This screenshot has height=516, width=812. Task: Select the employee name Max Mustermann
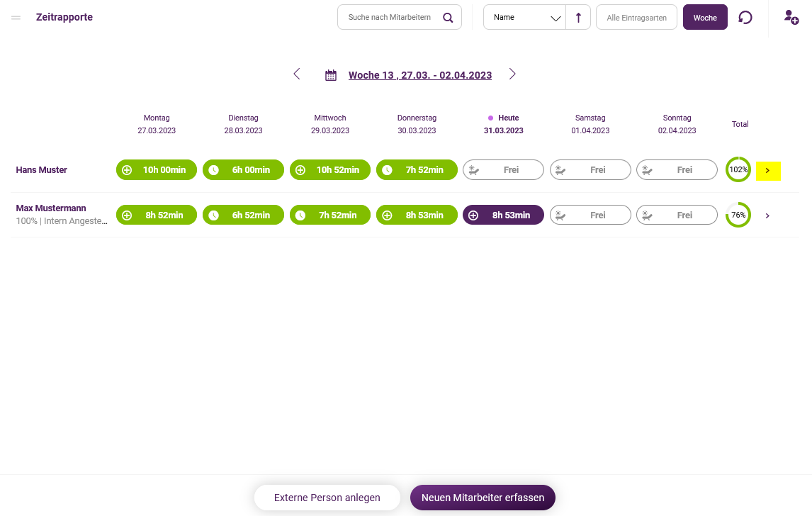click(51, 208)
